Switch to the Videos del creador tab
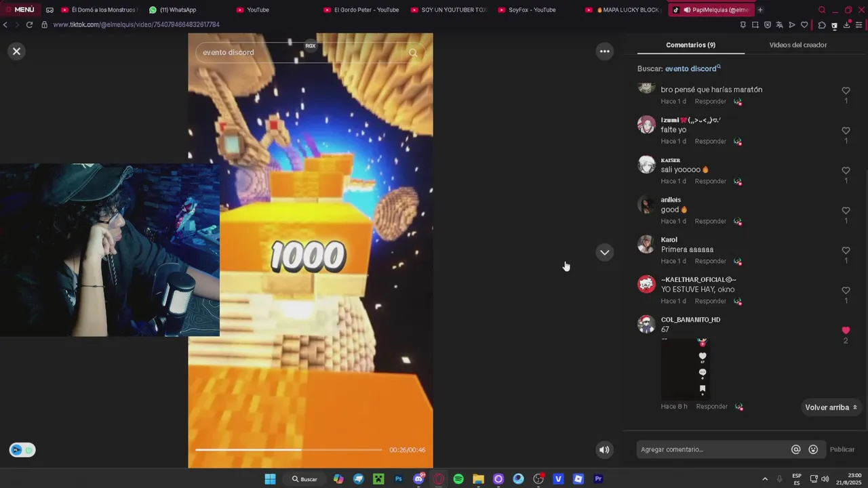Viewport: 868px width, 488px height. coord(797,45)
